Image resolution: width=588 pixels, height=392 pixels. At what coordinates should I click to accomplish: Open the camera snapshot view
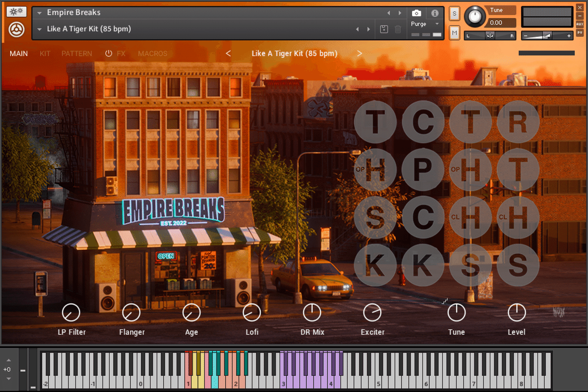pyautogui.click(x=416, y=13)
